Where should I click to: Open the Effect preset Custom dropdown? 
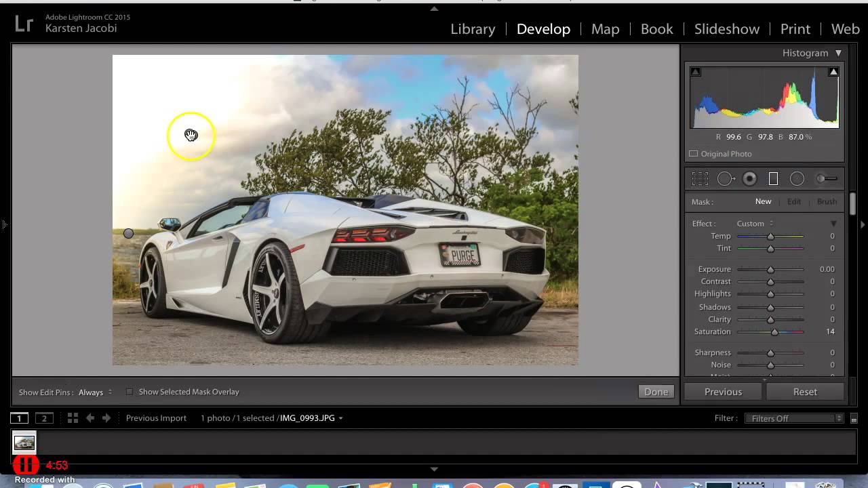(755, 224)
